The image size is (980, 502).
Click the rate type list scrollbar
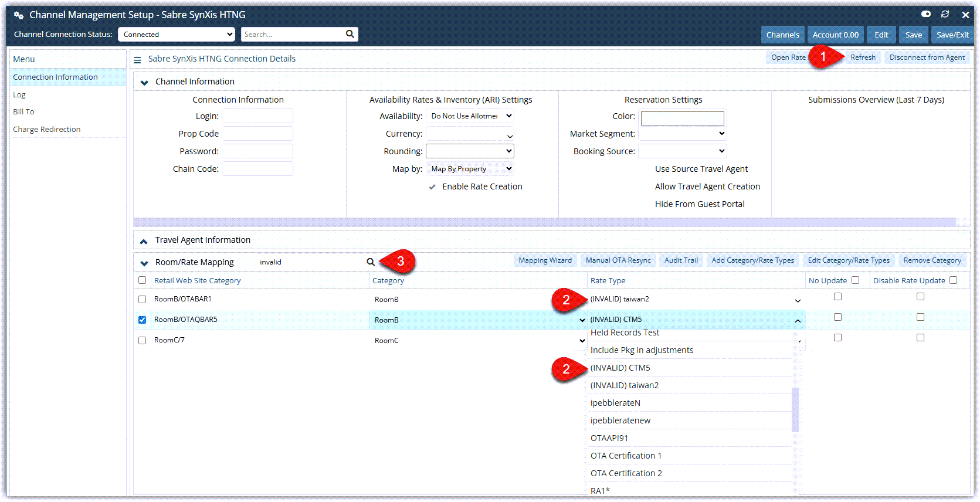(795, 410)
